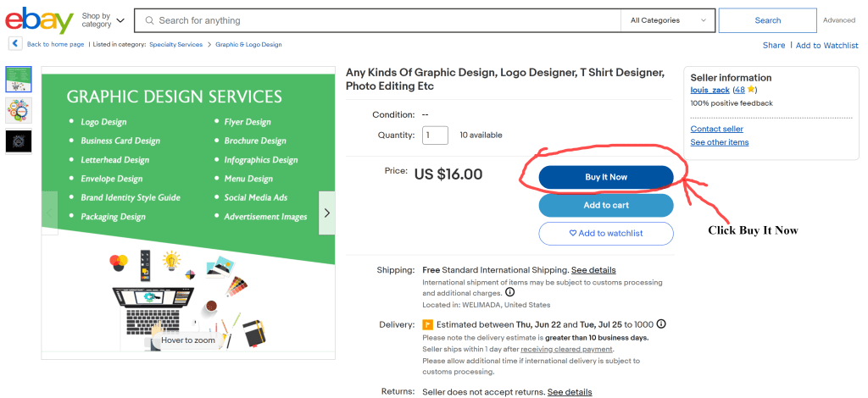868x398 pixels.
Task: Click the eBay logo
Action: coord(39,21)
